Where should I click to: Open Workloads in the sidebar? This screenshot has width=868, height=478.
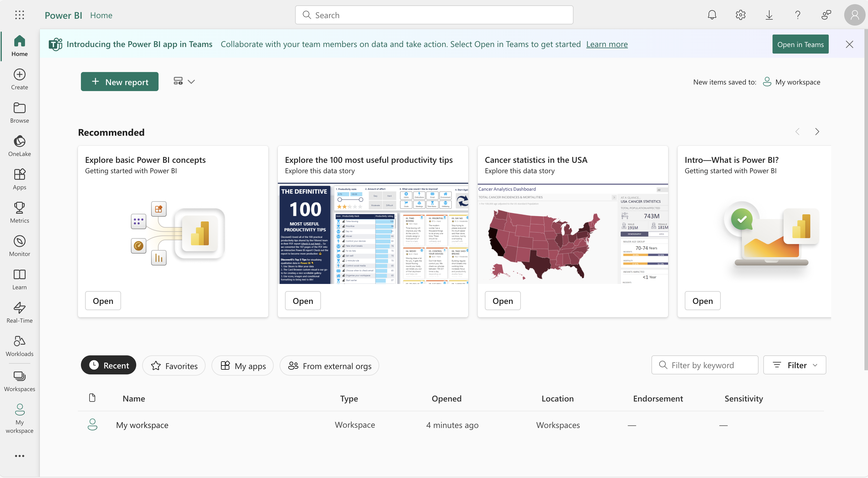pos(20,346)
